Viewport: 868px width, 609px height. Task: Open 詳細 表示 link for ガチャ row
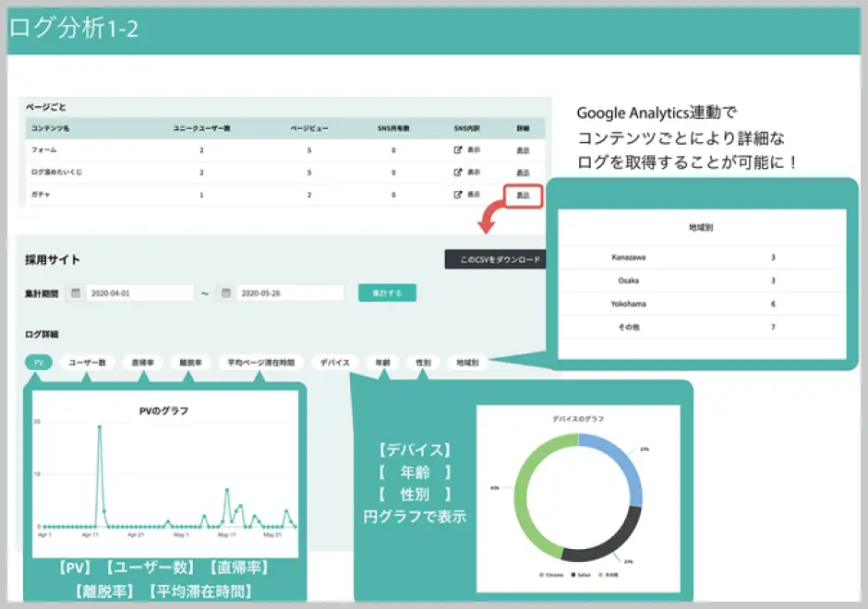523,195
